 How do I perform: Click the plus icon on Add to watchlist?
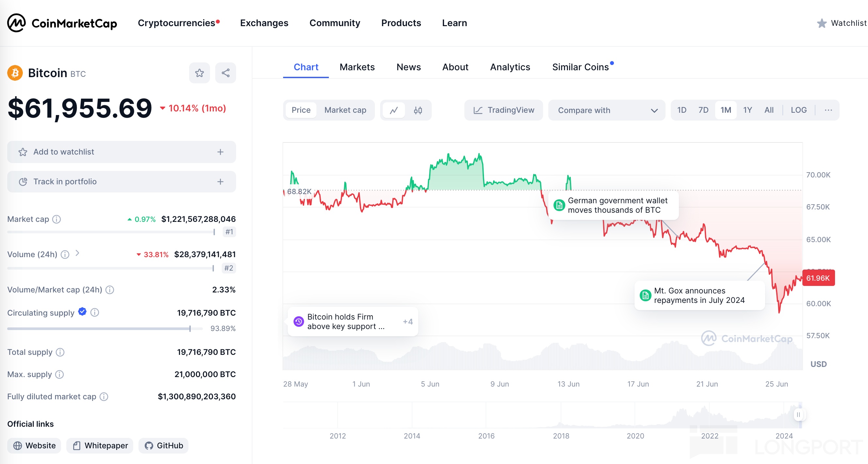(x=220, y=152)
